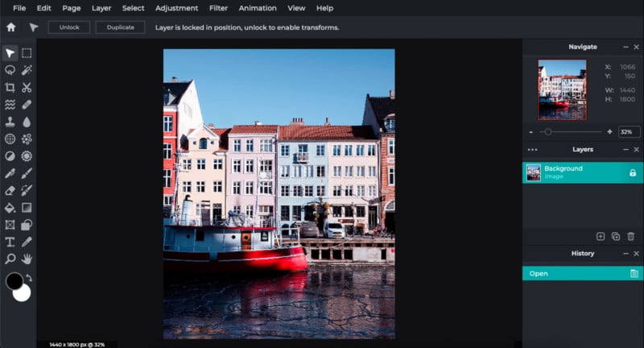Screen dimensions: 644x348
Task: Choose the Clone stamp tool
Action: [x=10, y=122]
